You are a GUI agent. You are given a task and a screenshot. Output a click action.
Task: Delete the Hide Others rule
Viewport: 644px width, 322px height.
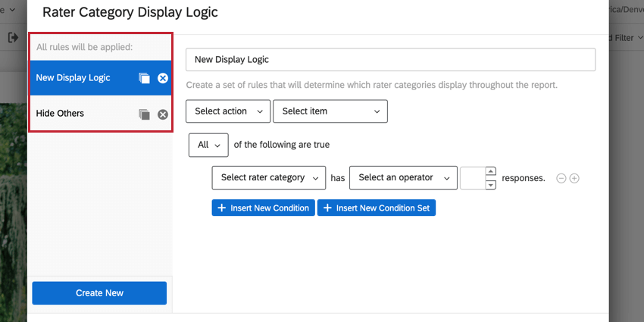click(x=163, y=114)
